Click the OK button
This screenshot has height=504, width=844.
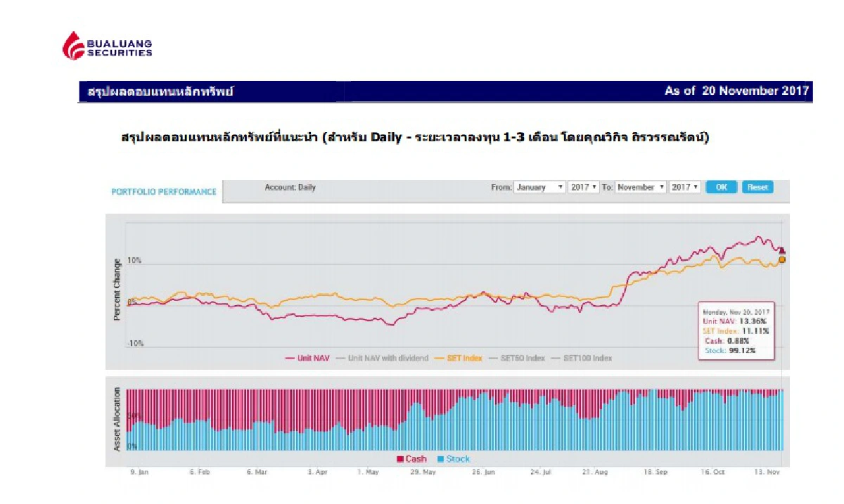click(x=721, y=188)
